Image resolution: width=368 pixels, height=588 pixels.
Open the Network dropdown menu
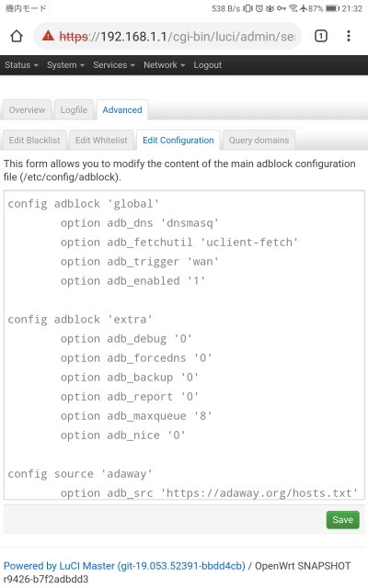(164, 65)
